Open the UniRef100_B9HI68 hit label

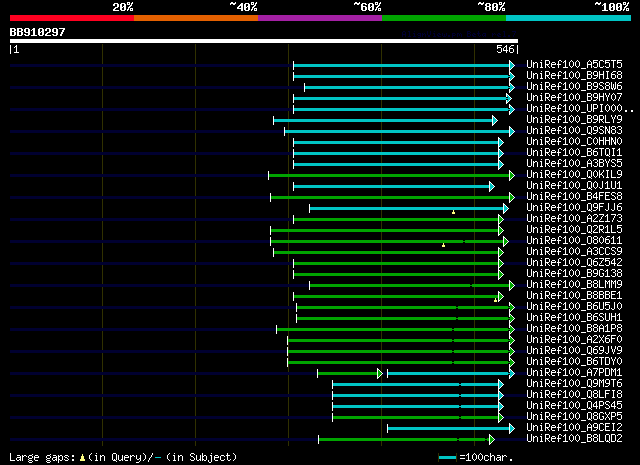point(574,76)
